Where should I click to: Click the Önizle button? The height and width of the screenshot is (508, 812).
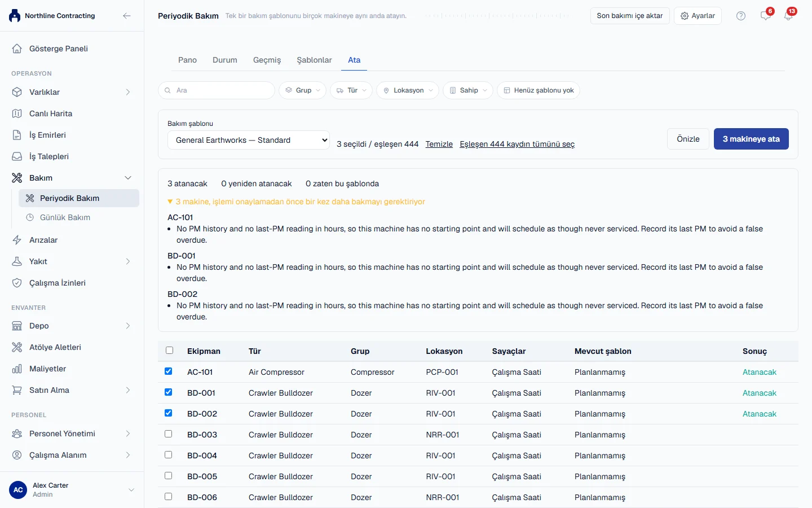[688, 139]
